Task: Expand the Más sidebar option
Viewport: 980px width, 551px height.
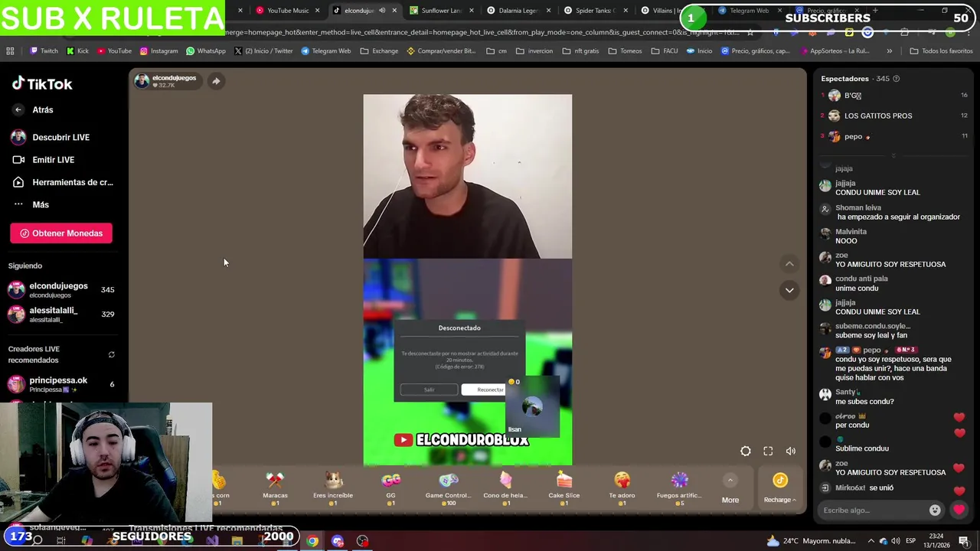Action: [x=31, y=204]
